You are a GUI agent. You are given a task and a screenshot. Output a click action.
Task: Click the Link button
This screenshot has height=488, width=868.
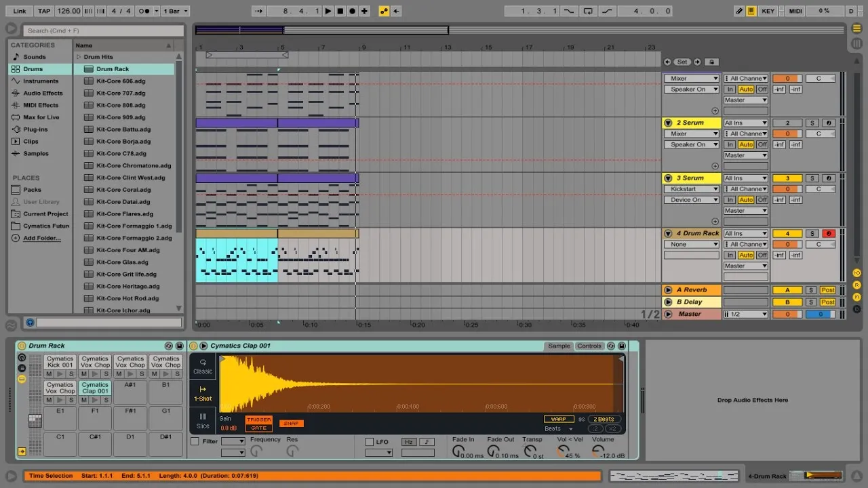point(20,11)
